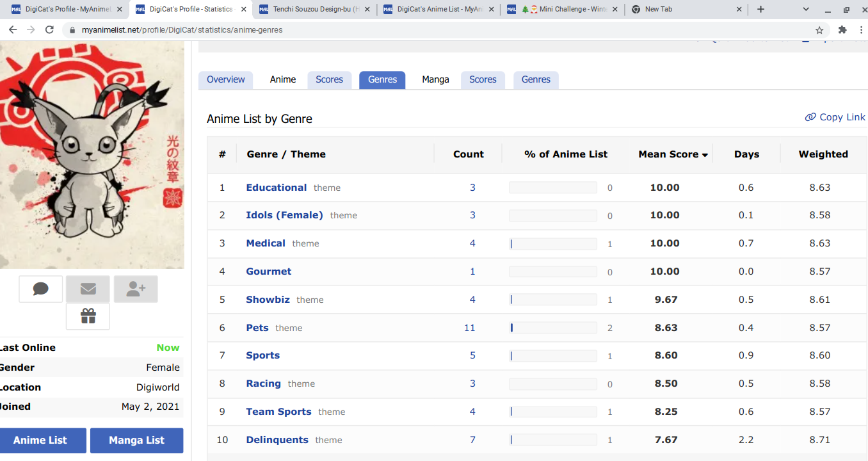Open the Manga List button
The width and height of the screenshot is (868, 461).
click(136, 441)
